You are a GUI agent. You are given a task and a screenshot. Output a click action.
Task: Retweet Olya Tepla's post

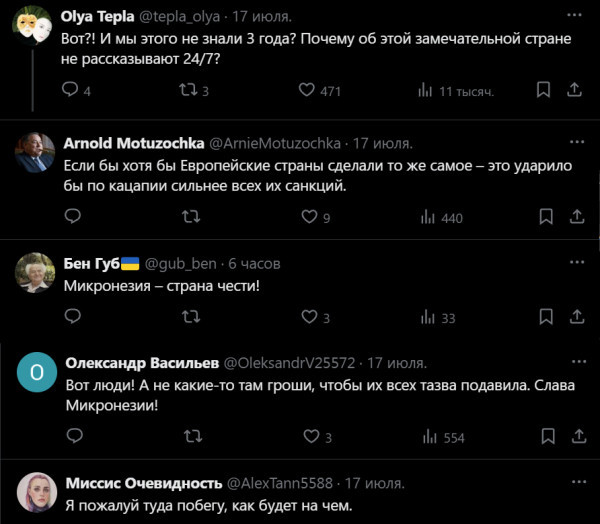pyautogui.click(x=190, y=90)
